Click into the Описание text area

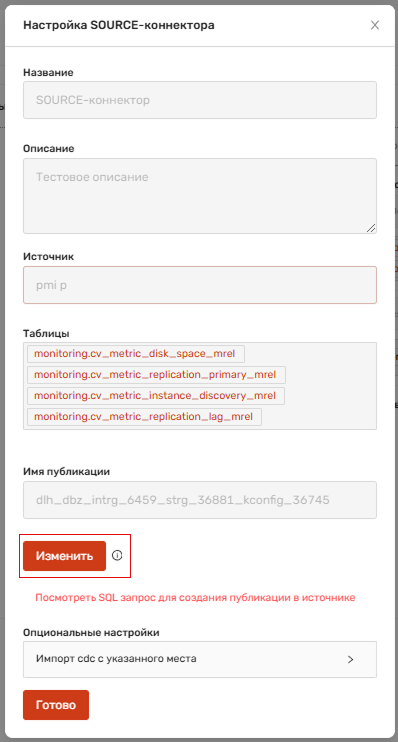[x=200, y=196]
